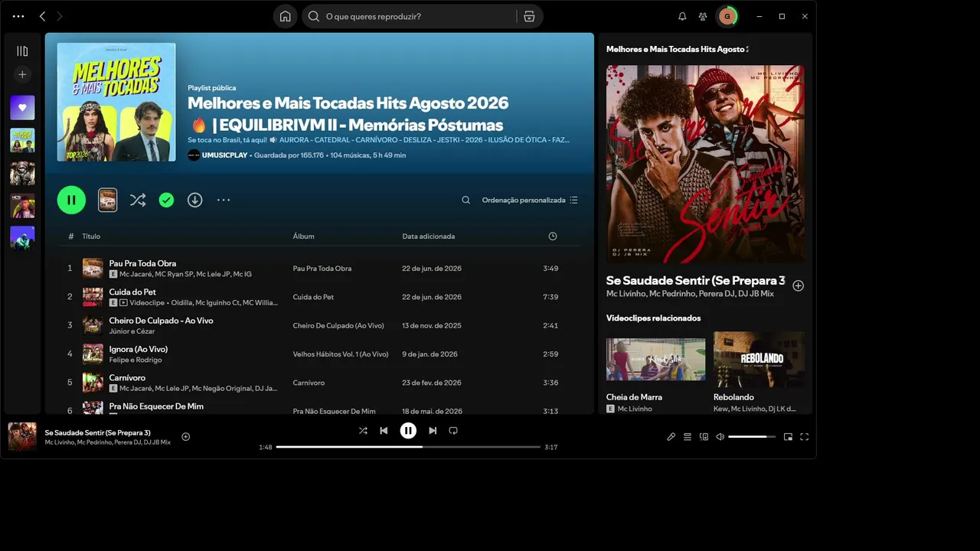Open the Browse icon in the search bar

pos(529,16)
